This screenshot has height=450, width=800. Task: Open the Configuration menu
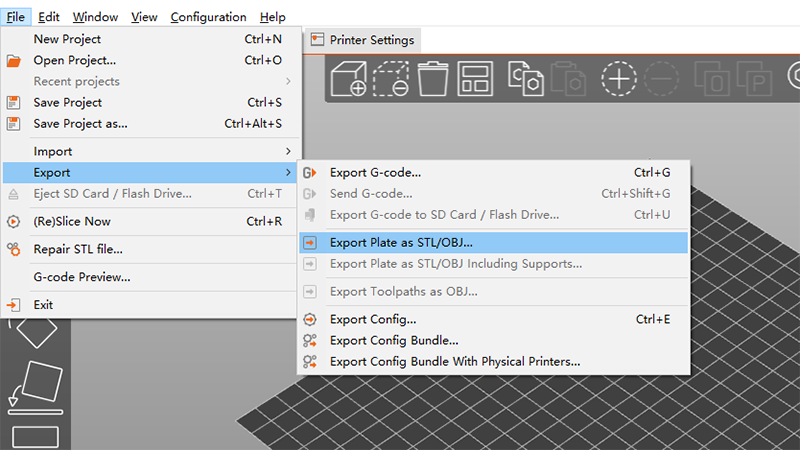(208, 17)
